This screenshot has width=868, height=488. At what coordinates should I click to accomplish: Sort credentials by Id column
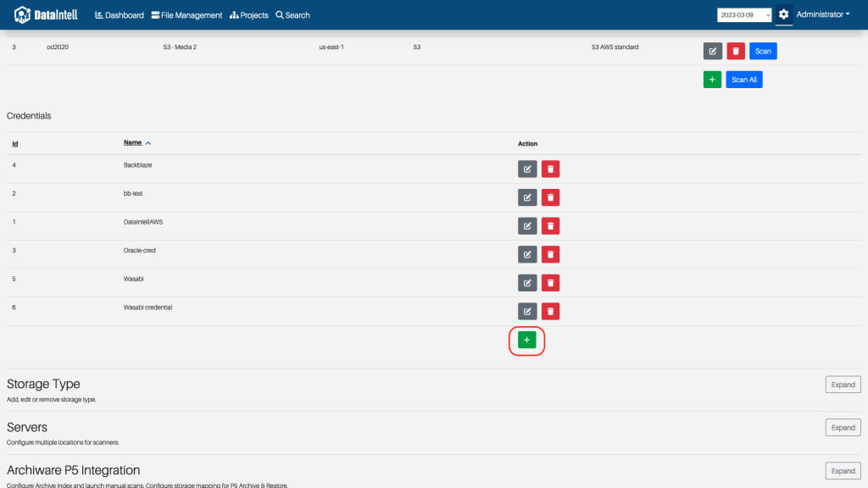point(15,143)
